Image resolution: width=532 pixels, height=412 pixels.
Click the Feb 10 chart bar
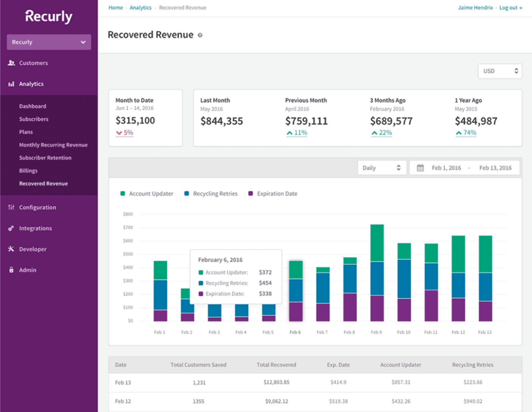pyautogui.click(x=404, y=282)
